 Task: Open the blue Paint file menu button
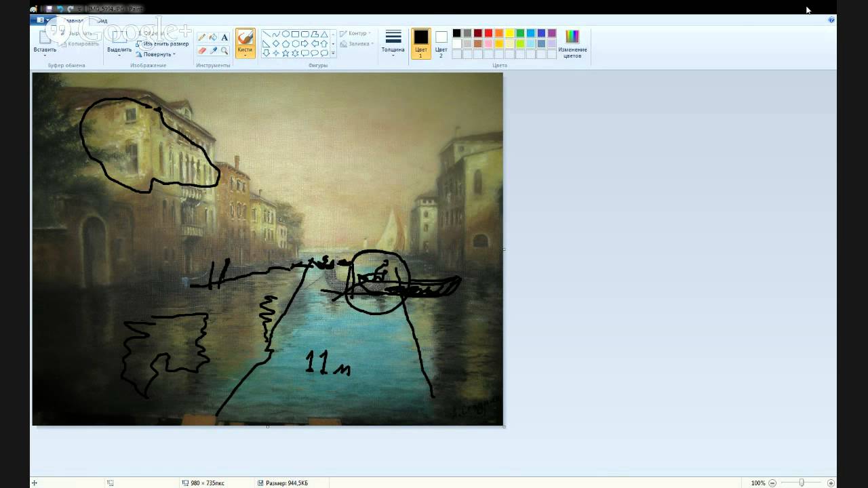42,20
